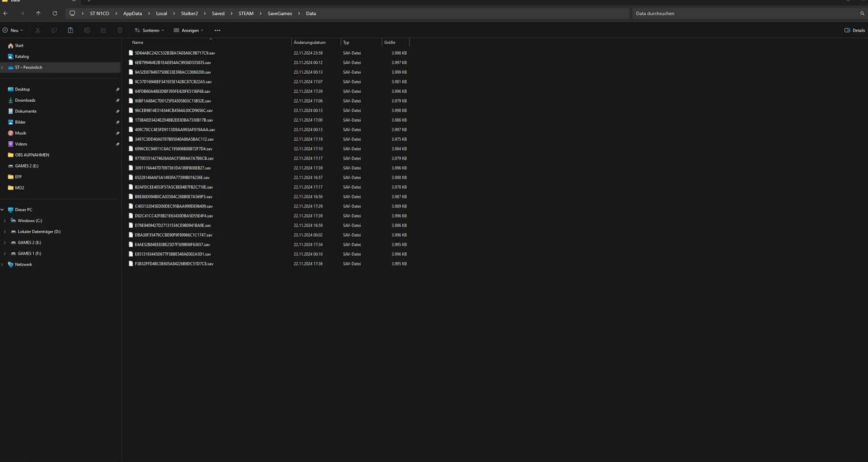Screen dimensions: 868x462
Task: Go back with the back arrow
Action: (6, 13)
